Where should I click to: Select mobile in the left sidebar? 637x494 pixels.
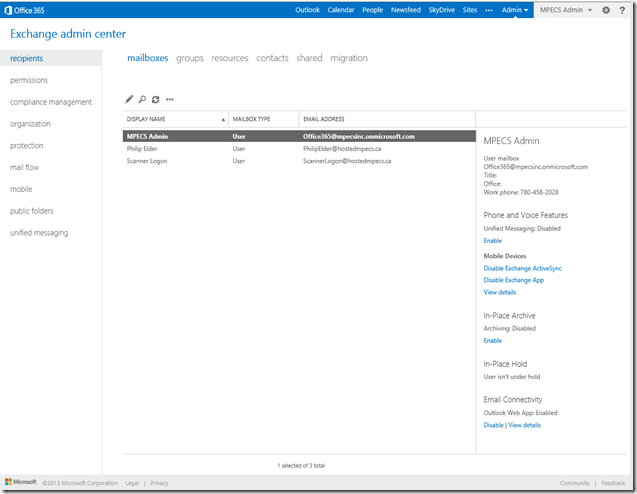point(21,189)
